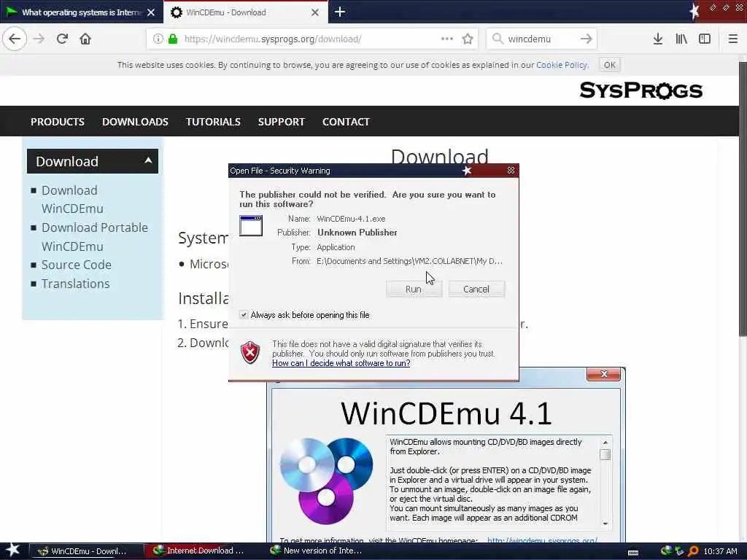Image resolution: width=747 pixels, height=560 pixels.
Task: Open the CONTACT menu
Action: (346, 122)
